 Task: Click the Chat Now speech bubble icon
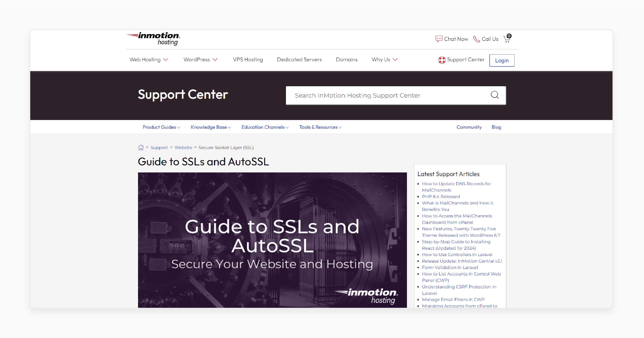click(439, 39)
